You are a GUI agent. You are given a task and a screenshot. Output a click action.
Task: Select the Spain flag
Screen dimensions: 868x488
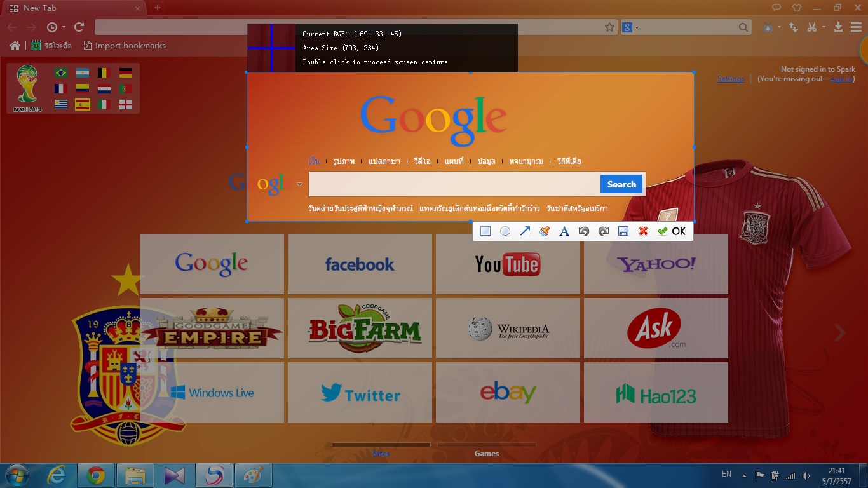[83, 105]
